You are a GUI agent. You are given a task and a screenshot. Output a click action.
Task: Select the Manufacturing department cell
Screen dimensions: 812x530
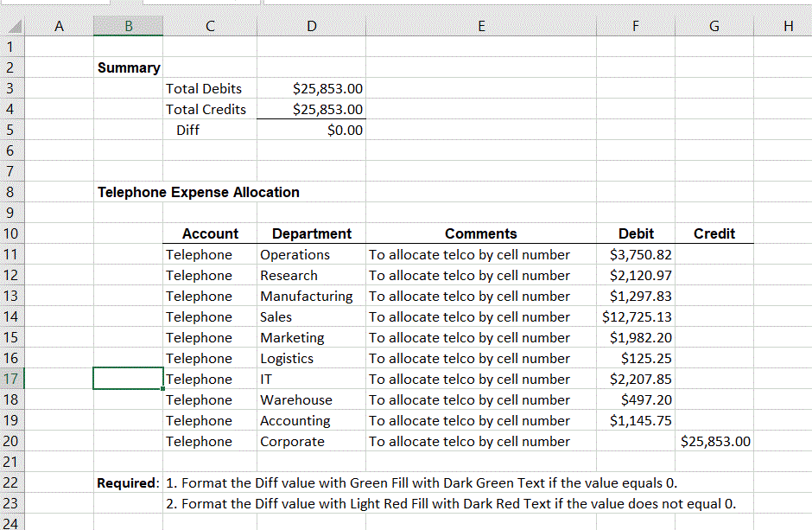311,296
